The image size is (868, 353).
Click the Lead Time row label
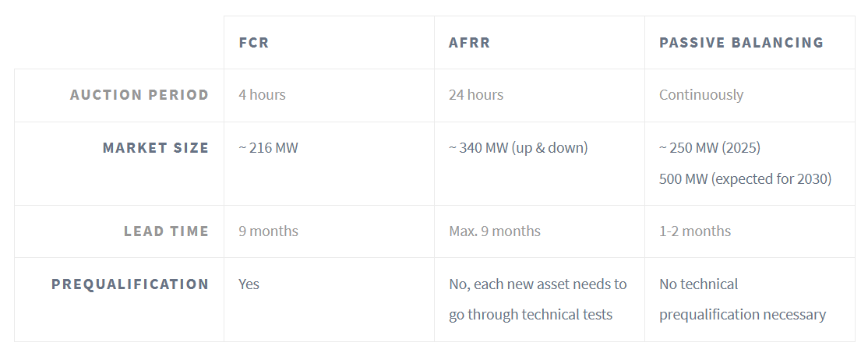(166, 231)
